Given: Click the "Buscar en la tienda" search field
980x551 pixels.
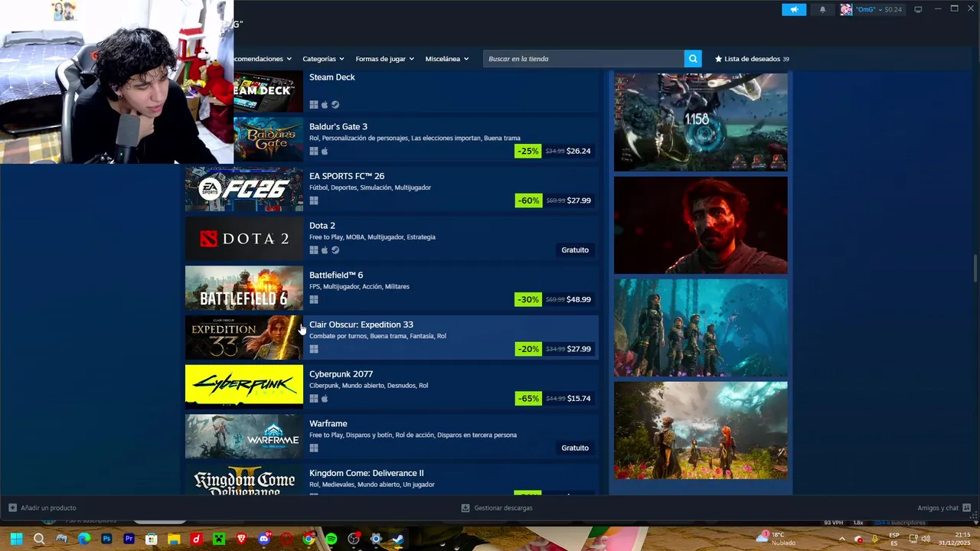Looking at the screenshot, I should tap(583, 59).
